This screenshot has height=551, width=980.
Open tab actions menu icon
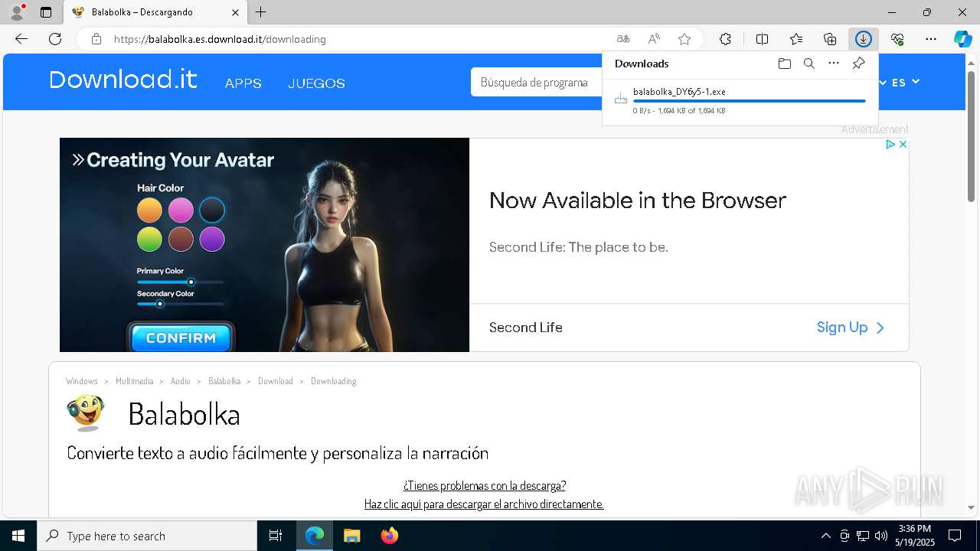tap(46, 12)
